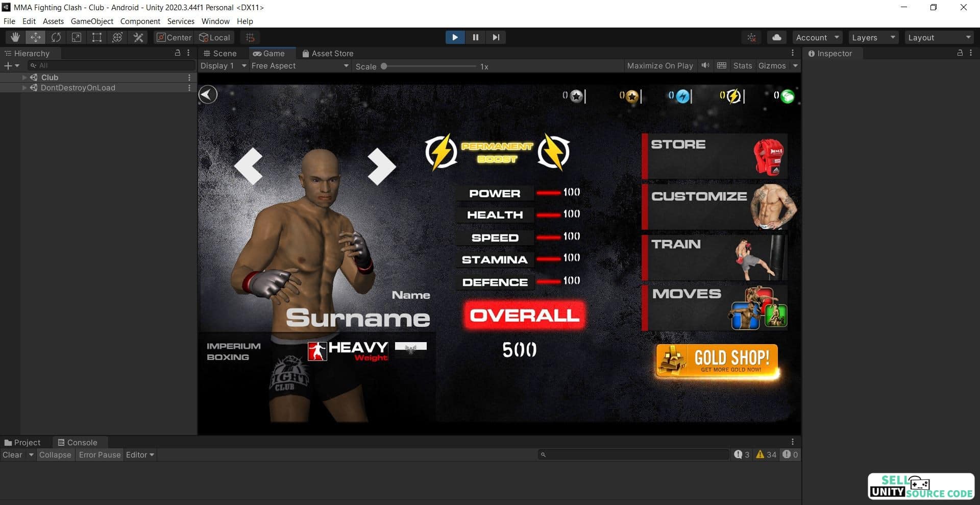Toggle Error Pause in Console
The image size is (980, 505).
pos(100,455)
